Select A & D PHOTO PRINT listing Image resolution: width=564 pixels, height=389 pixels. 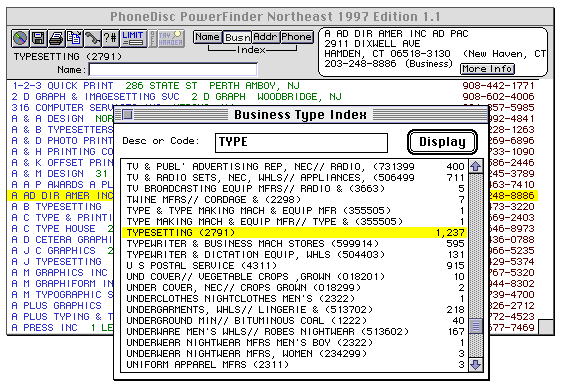point(61,141)
